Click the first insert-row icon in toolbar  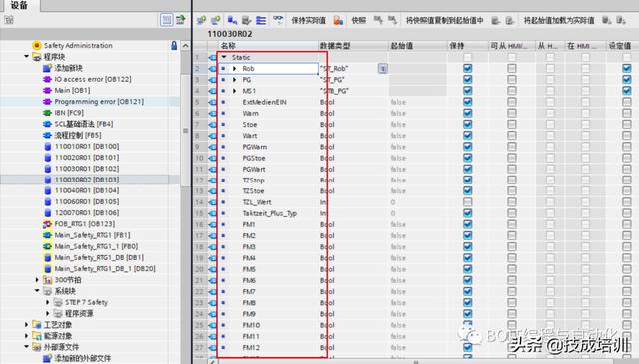[x=201, y=20]
